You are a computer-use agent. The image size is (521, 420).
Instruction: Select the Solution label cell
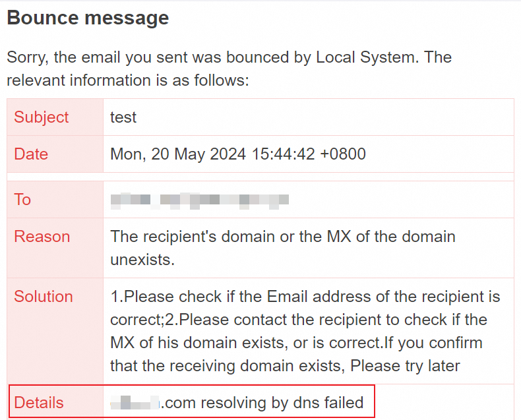point(55,331)
